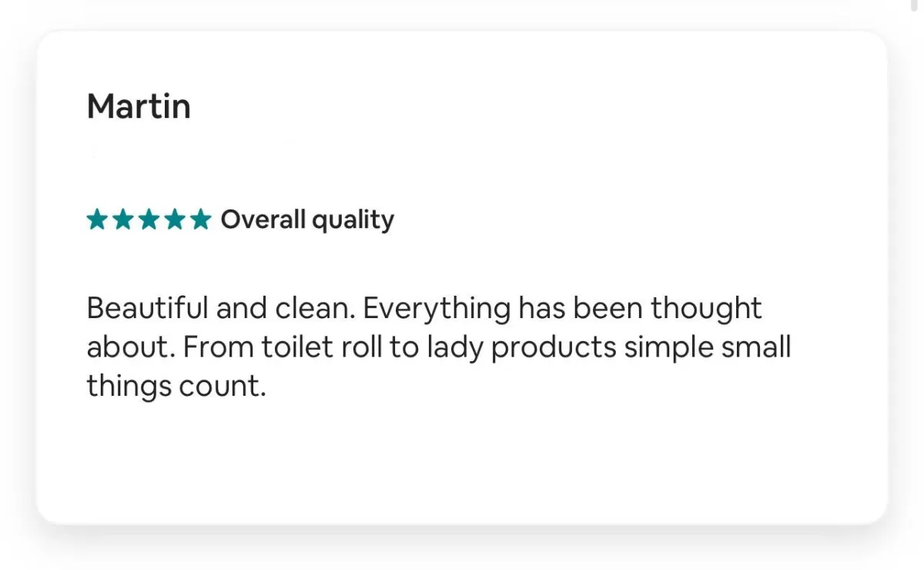Viewport: 924px width, 570px height.
Task: Choose the third star in the rating
Action: coord(149,220)
